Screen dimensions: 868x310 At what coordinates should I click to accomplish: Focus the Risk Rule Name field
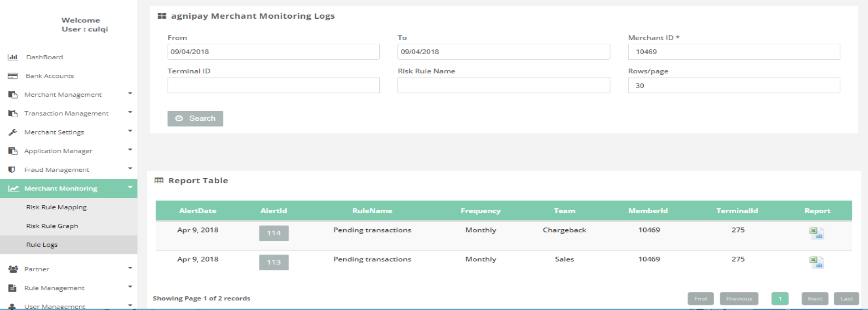click(x=503, y=85)
